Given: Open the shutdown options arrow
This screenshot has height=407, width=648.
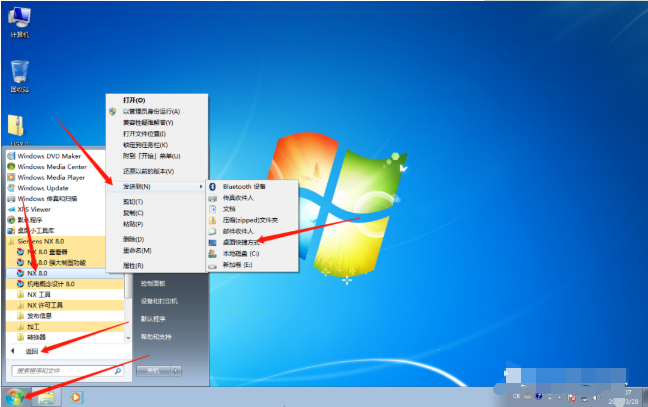Looking at the screenshot, I should (x=176, y=371).
